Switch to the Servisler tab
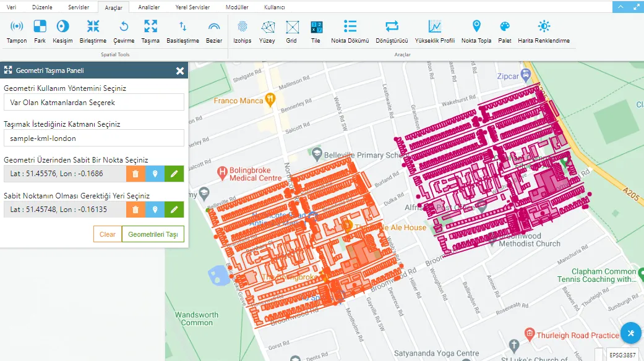The height and width of the screenshot is (361, 644). click(79, 7)
